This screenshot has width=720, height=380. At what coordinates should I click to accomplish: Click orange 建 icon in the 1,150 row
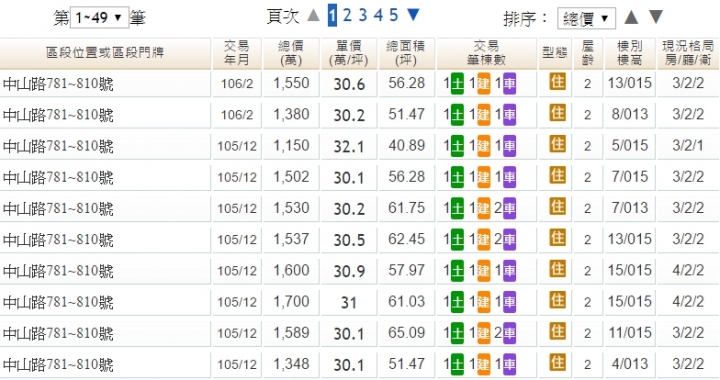[484, 146]
